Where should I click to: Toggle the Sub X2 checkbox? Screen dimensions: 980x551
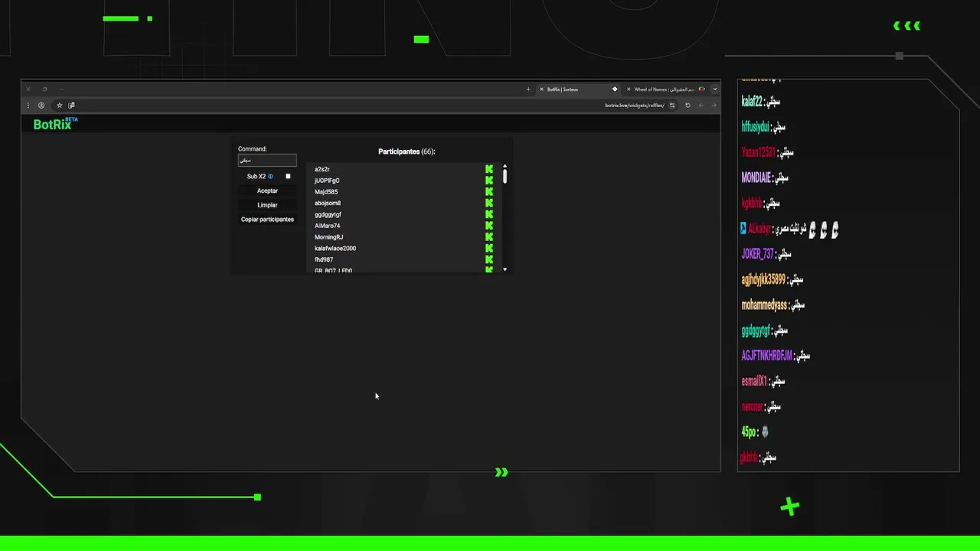[288, 177]
